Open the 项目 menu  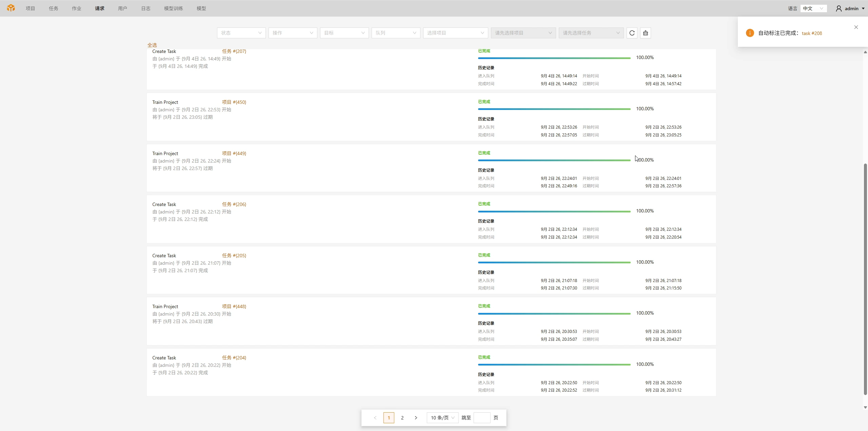coord(31,8)
